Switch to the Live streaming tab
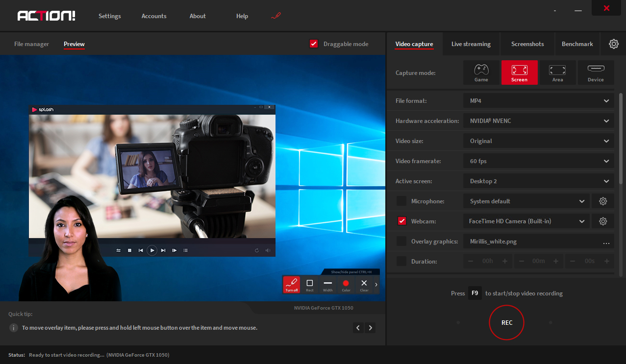Image resolution: width=626 pixels, height=364 pixels. click(471, 44)
